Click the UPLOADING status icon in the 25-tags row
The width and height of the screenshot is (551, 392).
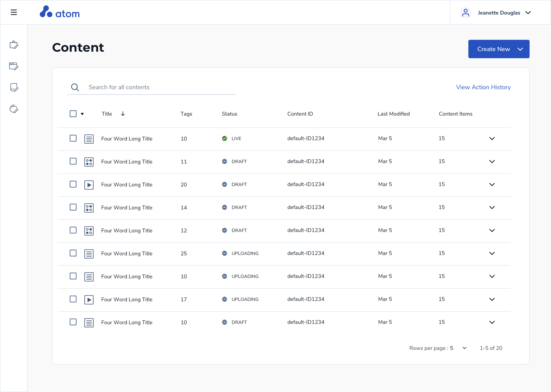coord(224,253)
